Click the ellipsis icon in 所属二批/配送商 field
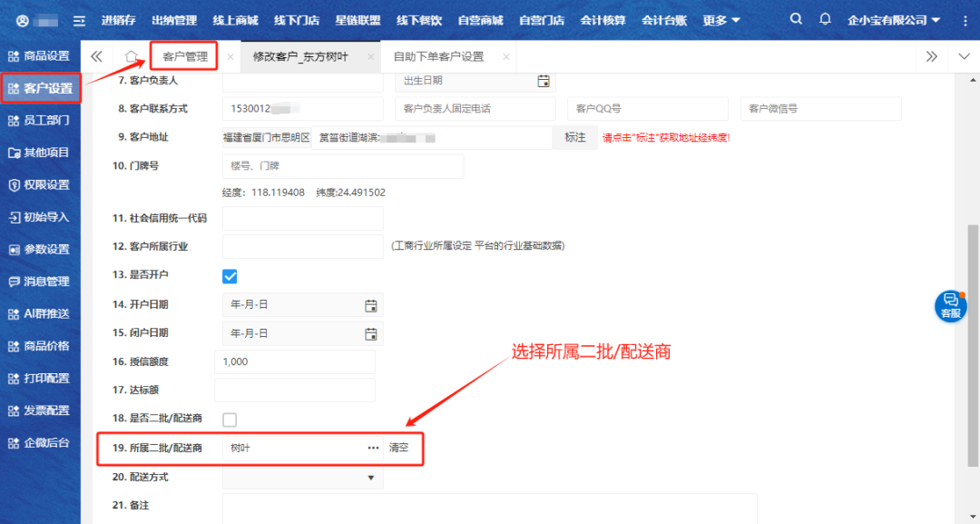This screenshot has width=980, height=524. (373, 448)
